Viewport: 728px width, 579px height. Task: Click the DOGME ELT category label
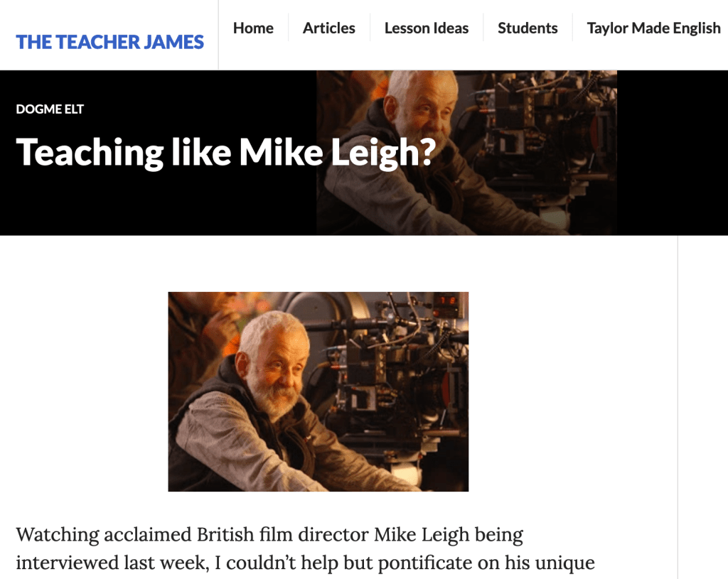tap(50, 109)
